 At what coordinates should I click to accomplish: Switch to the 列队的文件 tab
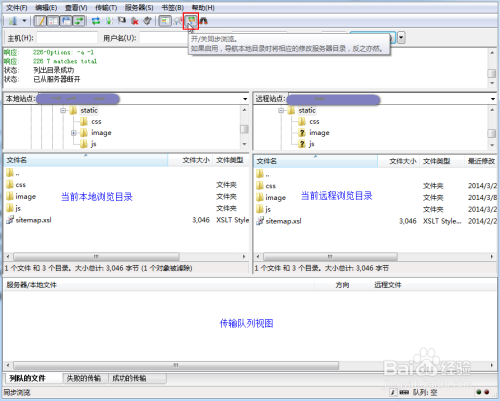click(33, 378)
